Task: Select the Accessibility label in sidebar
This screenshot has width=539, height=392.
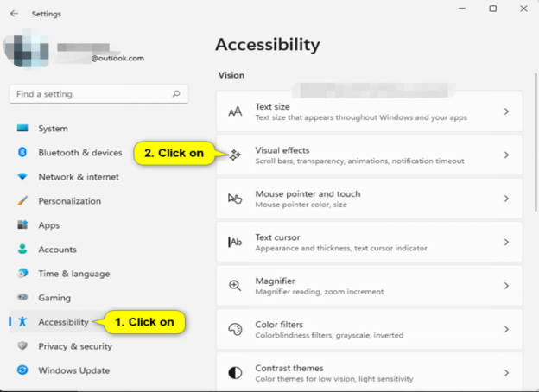Action: pos(64,322)
